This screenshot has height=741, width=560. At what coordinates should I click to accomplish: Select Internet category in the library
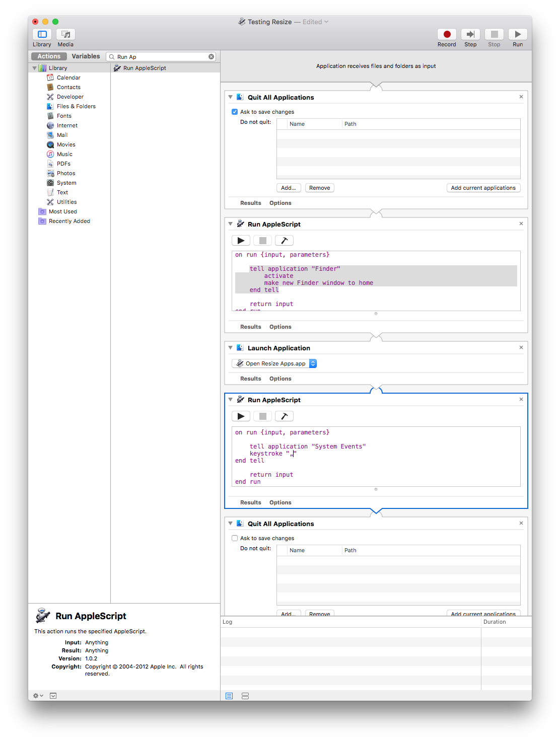[x=67, y=125]
